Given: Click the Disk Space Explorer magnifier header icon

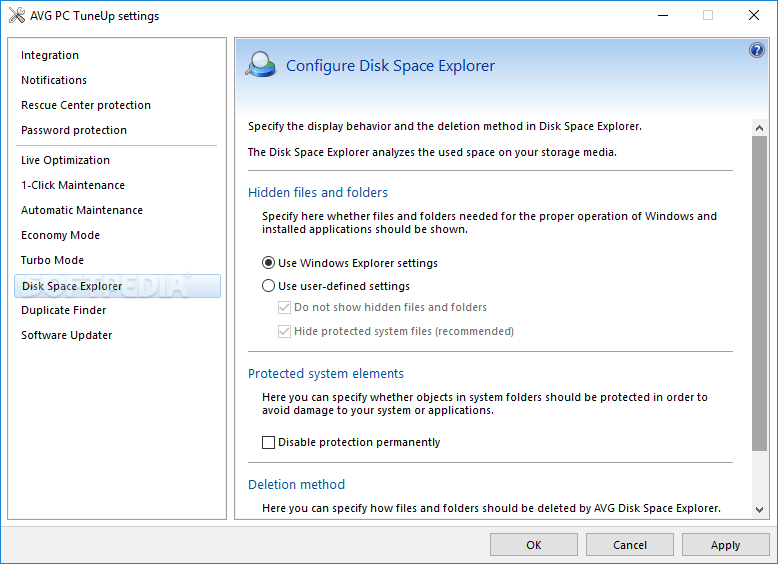Looking at the screenshot, I should tap(260, 65).
